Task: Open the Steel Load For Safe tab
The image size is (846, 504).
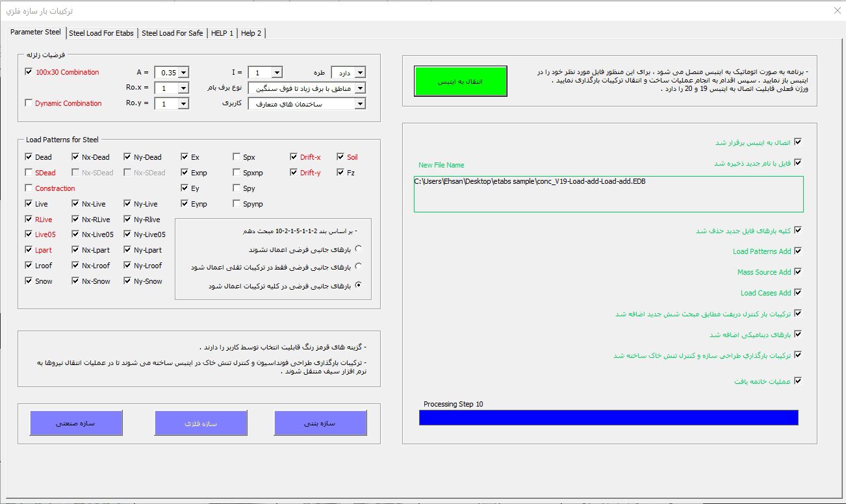Action: point(172,33)
